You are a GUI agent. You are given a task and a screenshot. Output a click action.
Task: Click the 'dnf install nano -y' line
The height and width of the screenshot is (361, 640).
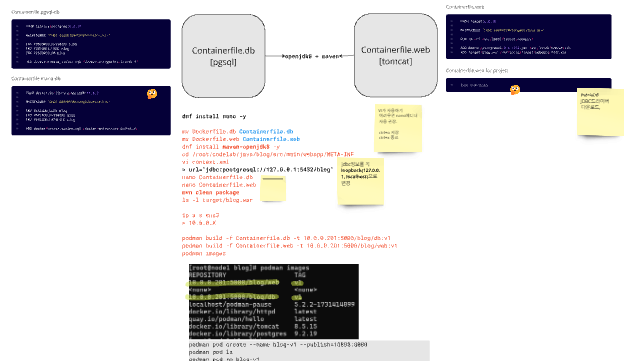coord(214,116)
